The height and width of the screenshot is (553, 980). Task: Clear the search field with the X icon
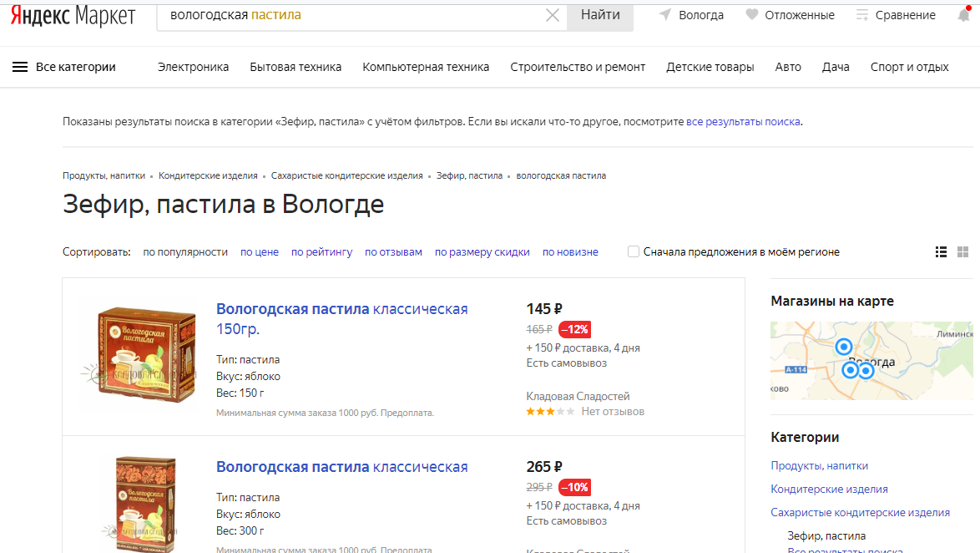click(x=553, y=15)
